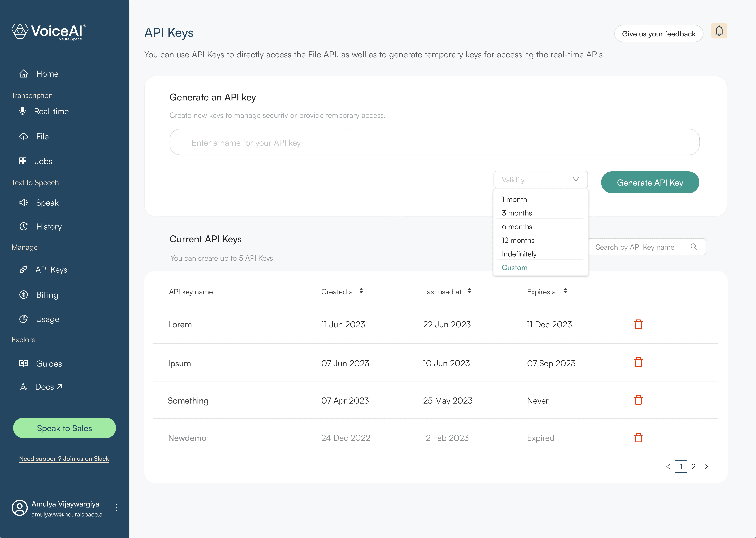Click the VoiceAI logo
Viewport: 756px width, 538px height.
(49, 32)
